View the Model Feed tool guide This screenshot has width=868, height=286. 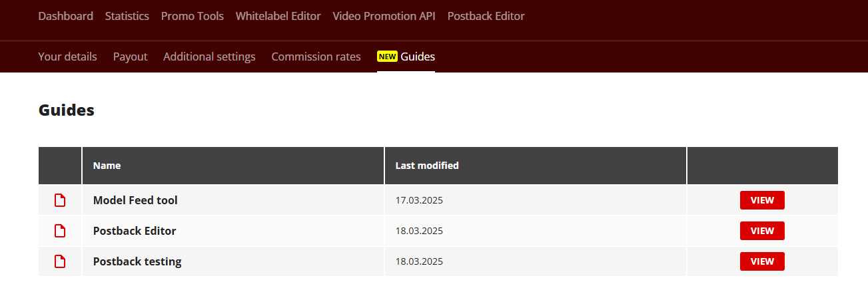pos(762,200)
